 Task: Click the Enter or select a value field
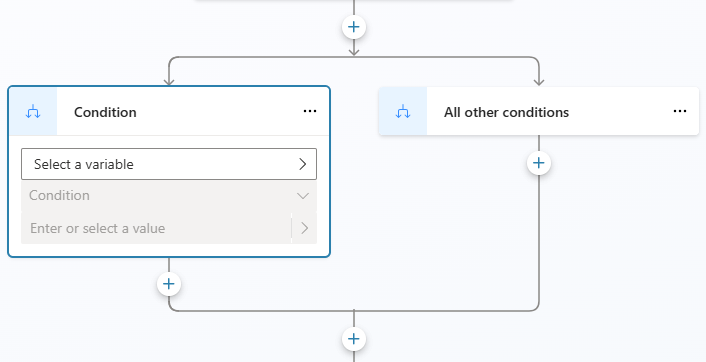click(x=156, y=228)
